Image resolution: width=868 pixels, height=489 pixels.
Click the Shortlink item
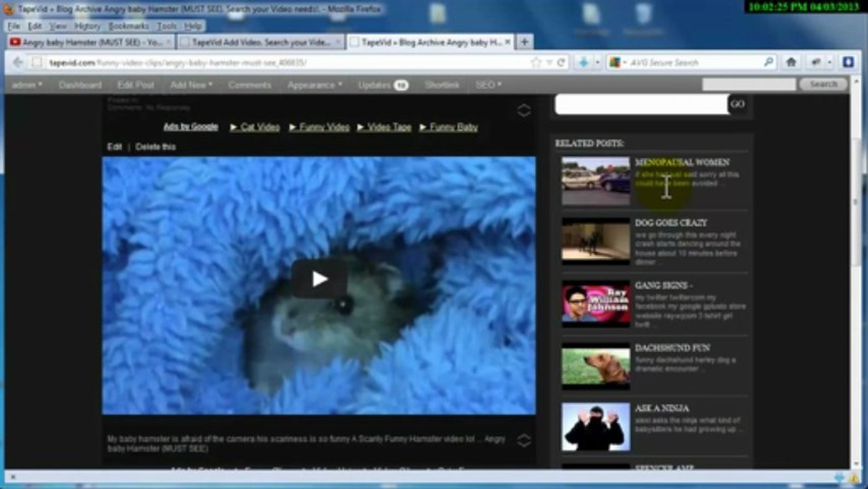pyautogui.click(x=442, y=85)
